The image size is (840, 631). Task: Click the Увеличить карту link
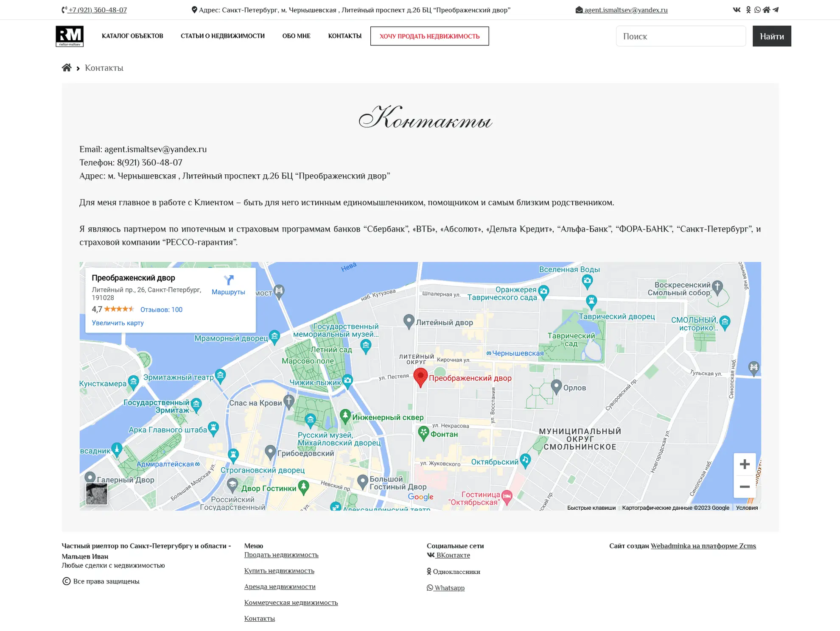pos(118,323)
